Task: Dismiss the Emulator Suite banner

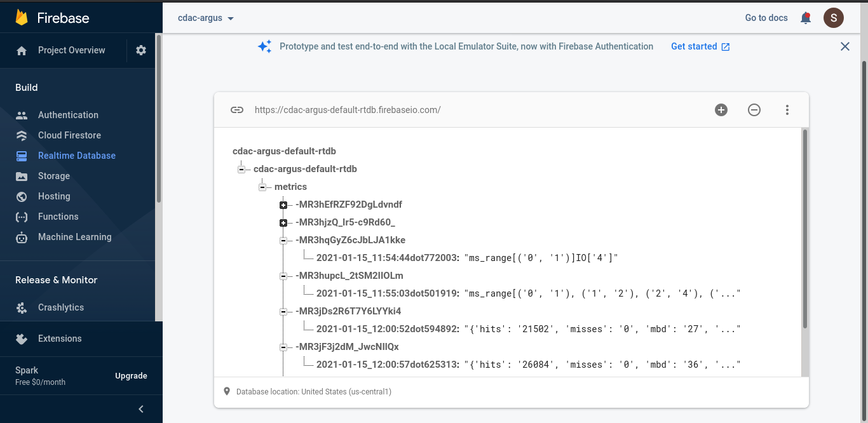Action: (845, 46)
